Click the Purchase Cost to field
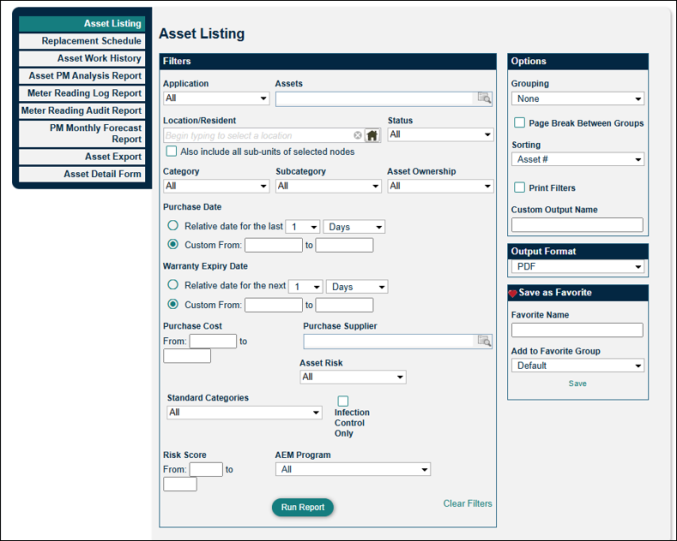 [x=187, y=356]
